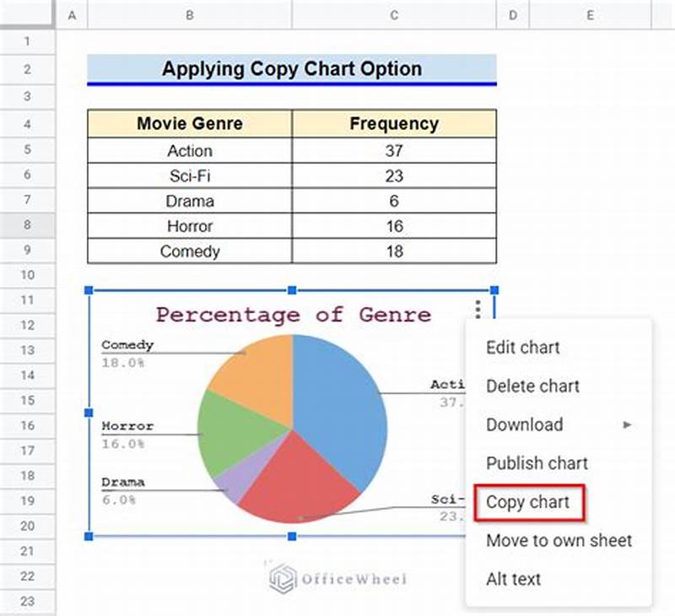Select the cell containing Frequency header
Viewport: 675px width, 616px height.
394,123
